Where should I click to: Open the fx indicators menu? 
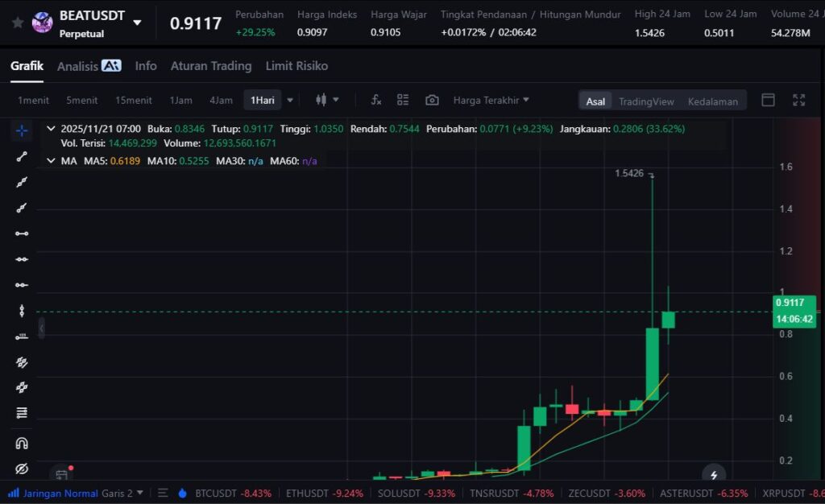point(375,100)
